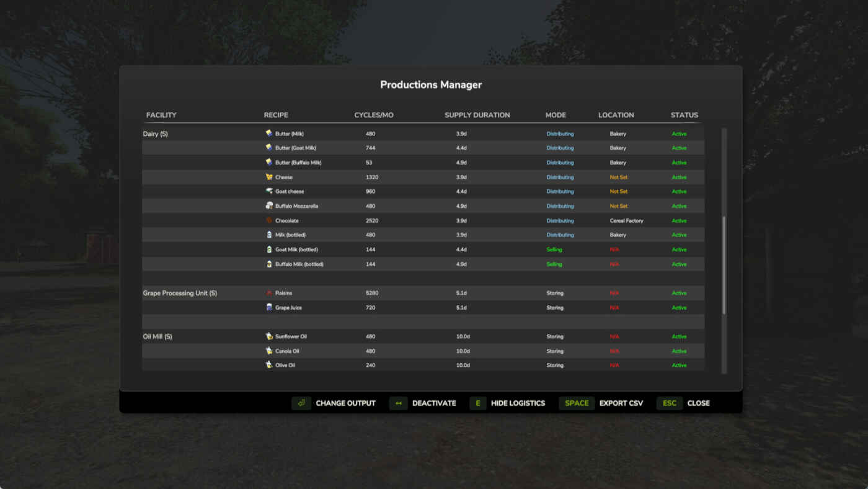This screenshot has width=868, height=489.
Task: Select the Grape Juice icon
Action: [x=269, y=307]
